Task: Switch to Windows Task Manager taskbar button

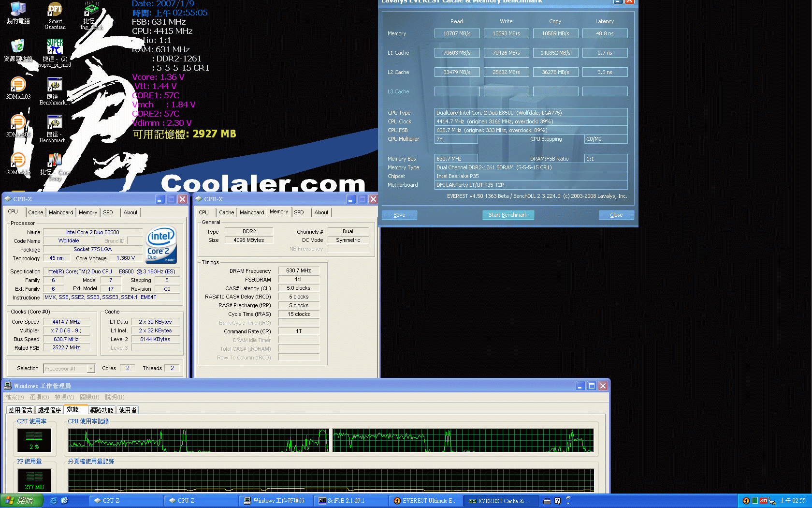Action: coord(276,501)
